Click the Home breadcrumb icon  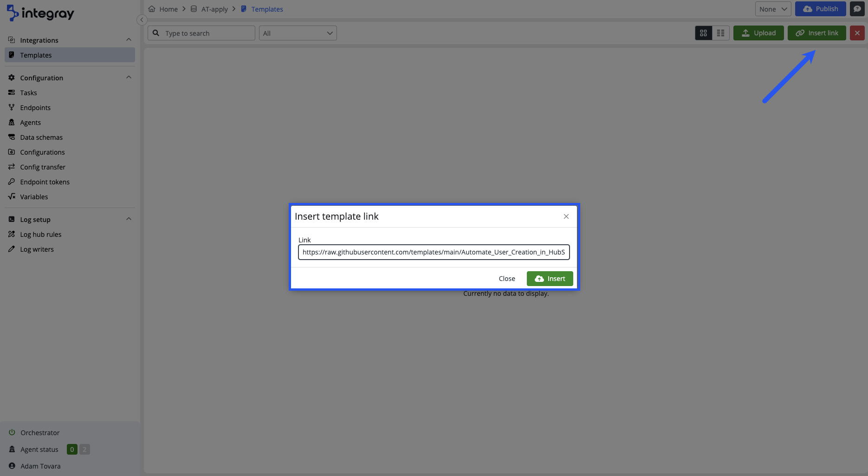[152, 9]
